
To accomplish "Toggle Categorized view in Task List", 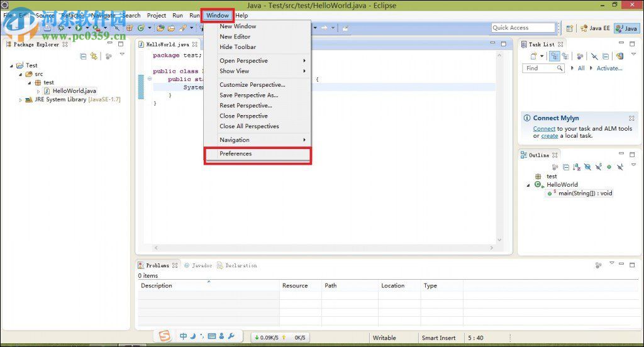I will tap(555, 57).
